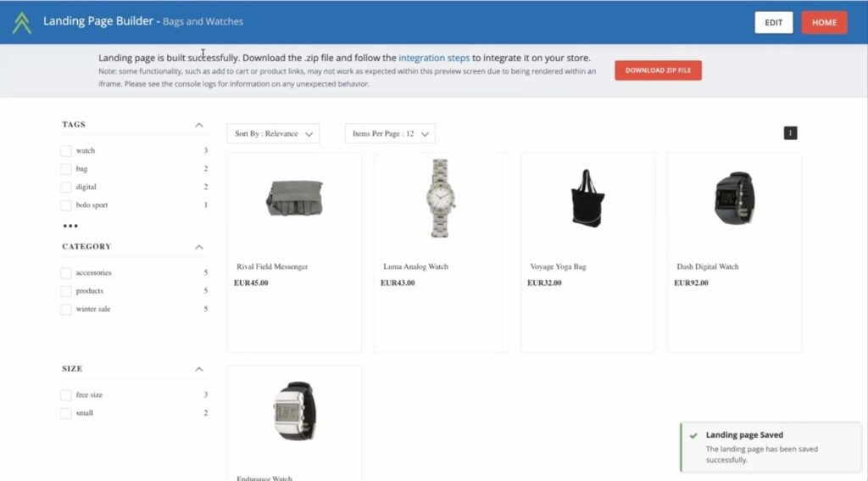Click the Luma Analog Watch product name

[415, 266]
